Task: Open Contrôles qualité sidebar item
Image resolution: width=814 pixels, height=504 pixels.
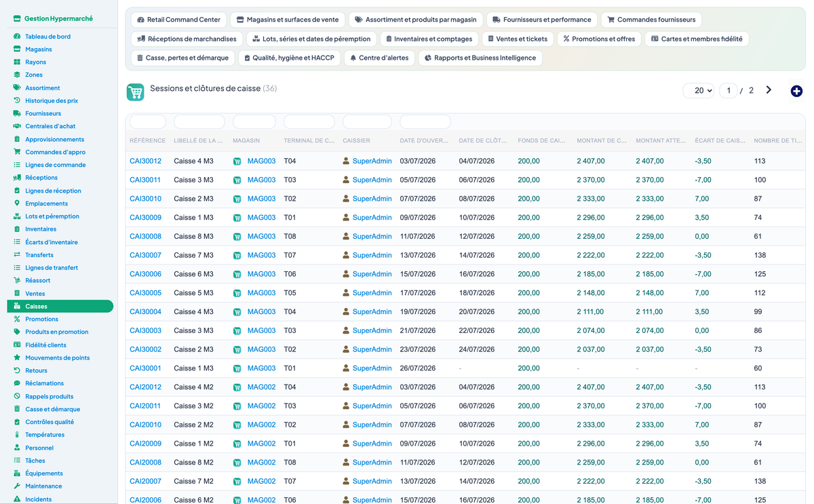Action: [50, 422]
